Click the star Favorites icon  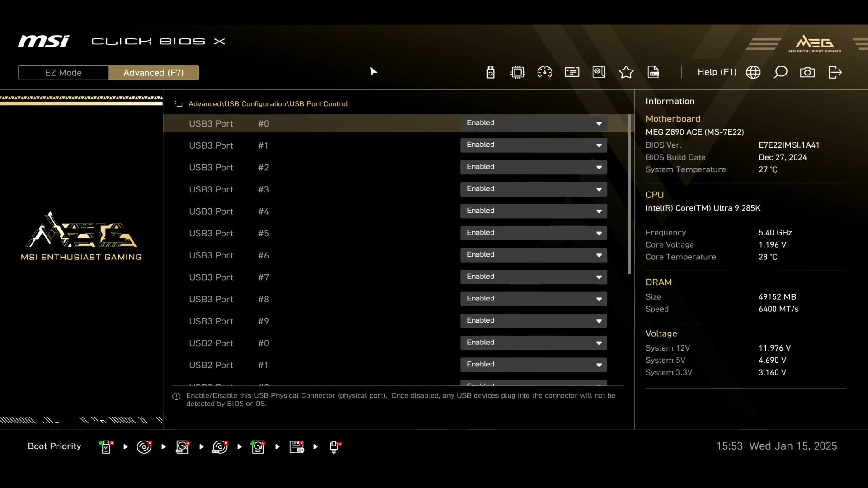coord(626,72)
